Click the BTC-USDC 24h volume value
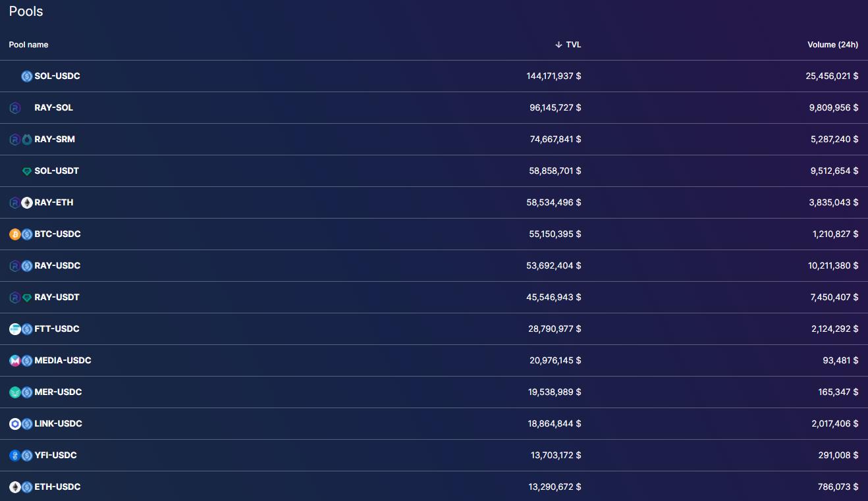Screen dimensions: 868x501 pyautogui.click(x=835, y=234)
